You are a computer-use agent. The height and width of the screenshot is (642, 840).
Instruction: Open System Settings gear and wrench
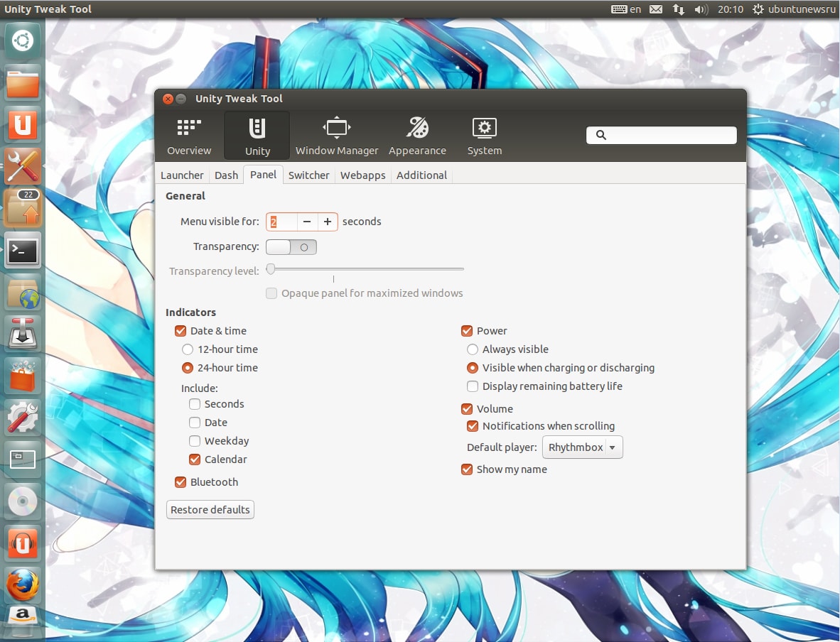coord(23,418)
